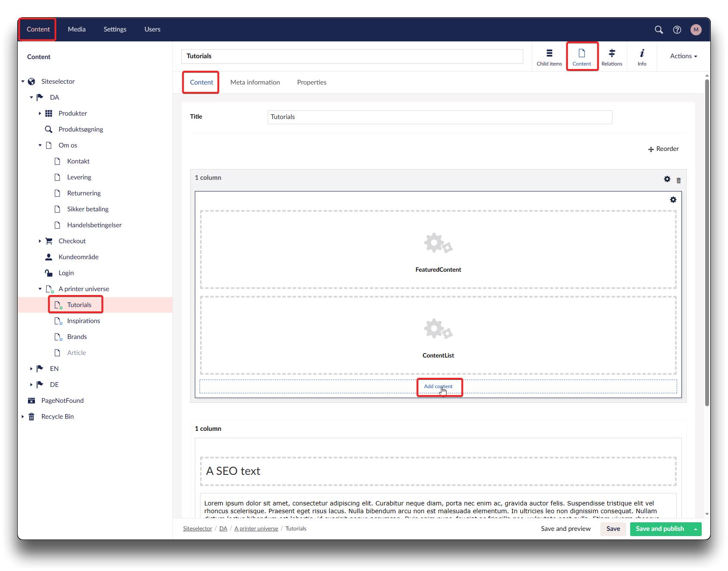Click the Save button
The width and height of the screenshot is (728, 571).
(613, 529)
